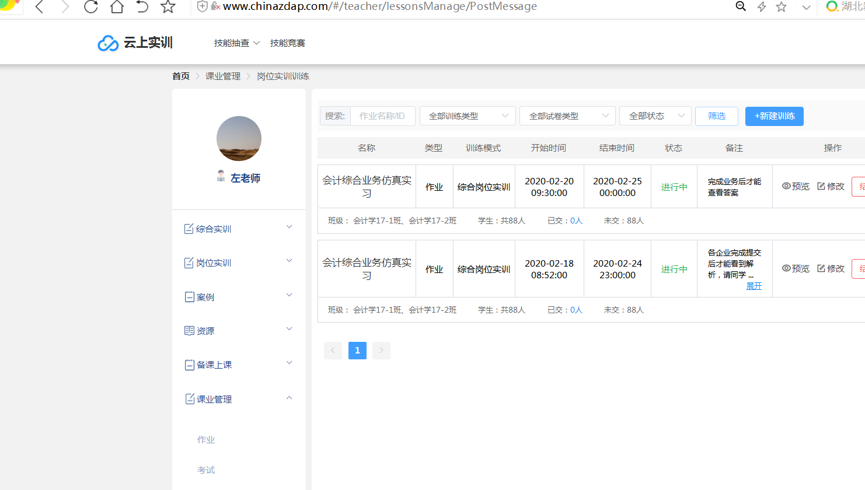
Task: Open the 全部状态 dropdown
Action: pyautogui.click(x=655, y=116)
